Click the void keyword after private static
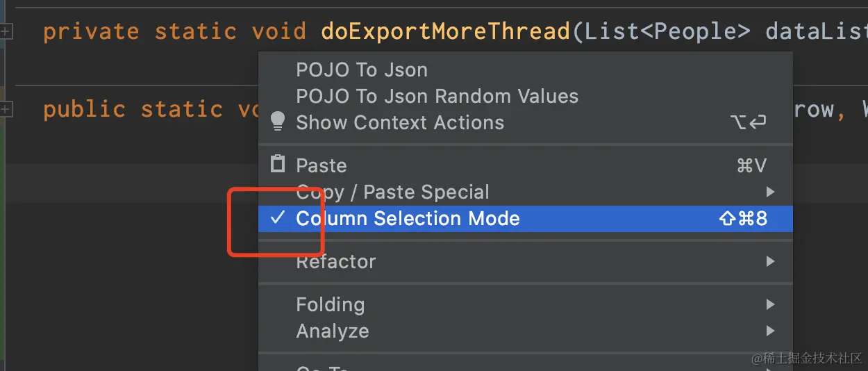 [x=278, y=31]
